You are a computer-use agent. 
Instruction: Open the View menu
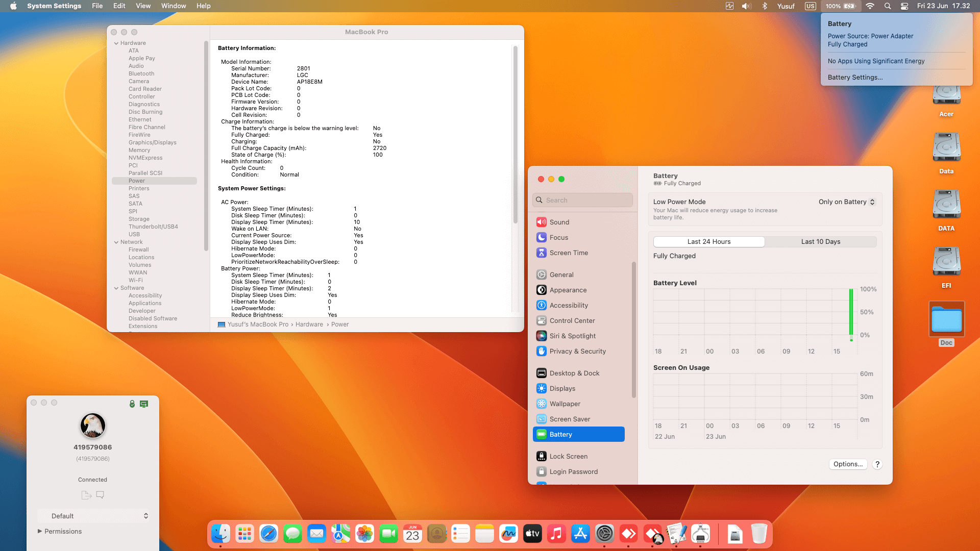tap(143, 6)
